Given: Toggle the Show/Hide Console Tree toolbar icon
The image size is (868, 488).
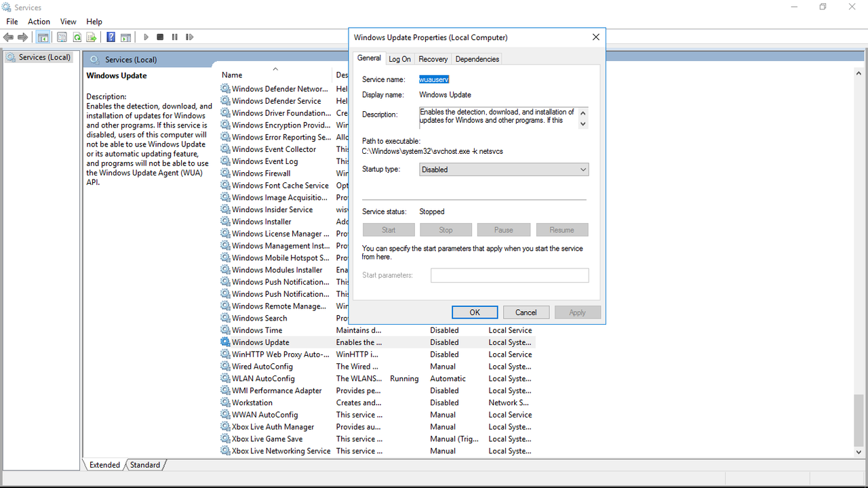Looking at the screenshot, I should (43, 37).
